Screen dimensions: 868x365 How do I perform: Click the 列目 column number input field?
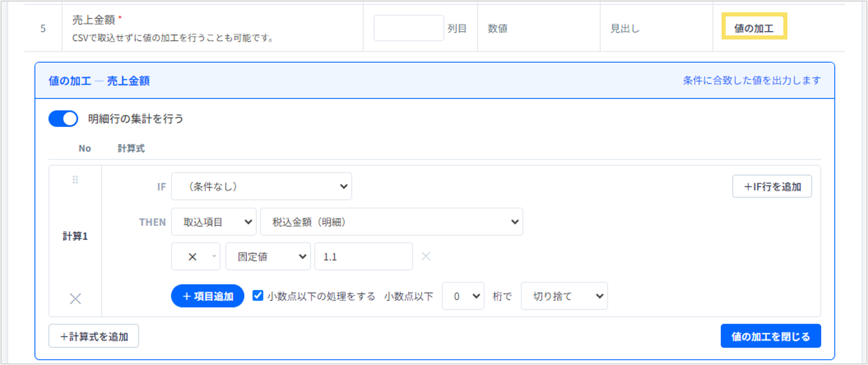pyautogui.click(x=409, y=28)
